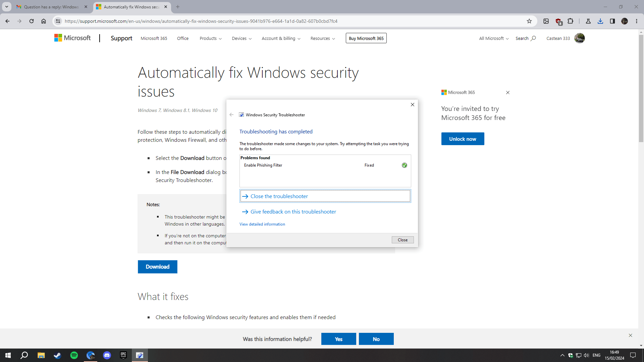
Task: Open the Office nav item
Action: coord(183,38)
